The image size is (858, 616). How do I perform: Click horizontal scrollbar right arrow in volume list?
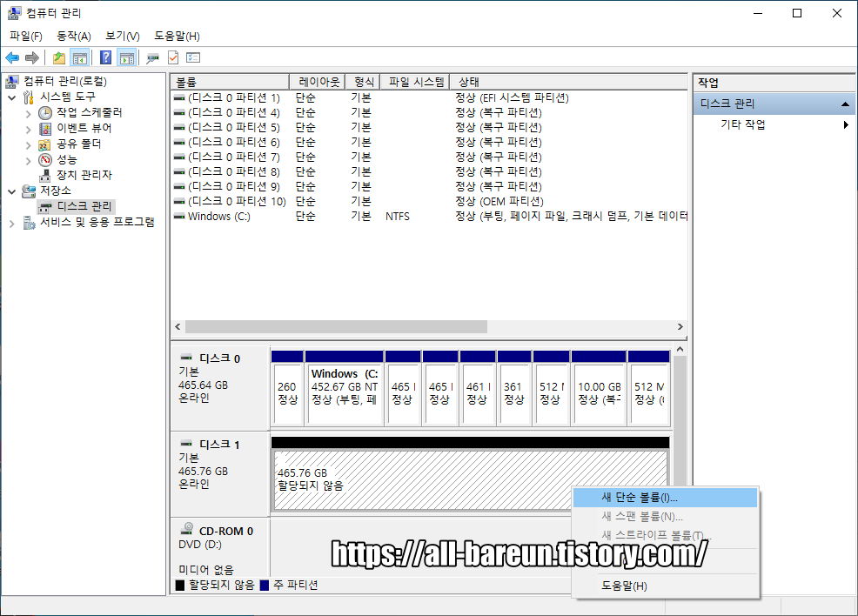[680, 326]
